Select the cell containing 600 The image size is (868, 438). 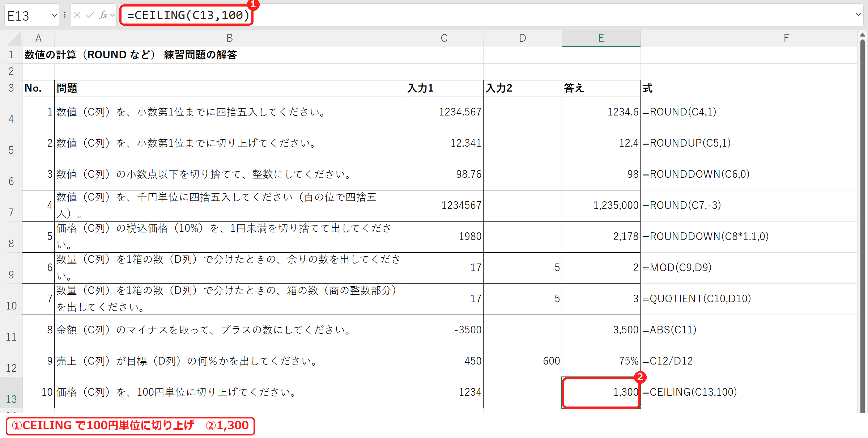coord(523,361)
